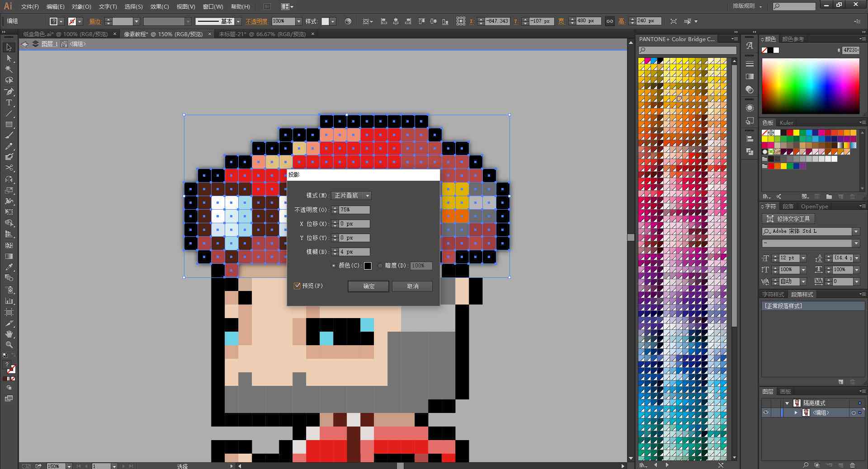868x469 pixels.
Task: Open the recolor artwork wheel icon
Action: click(x=348, y=21)
